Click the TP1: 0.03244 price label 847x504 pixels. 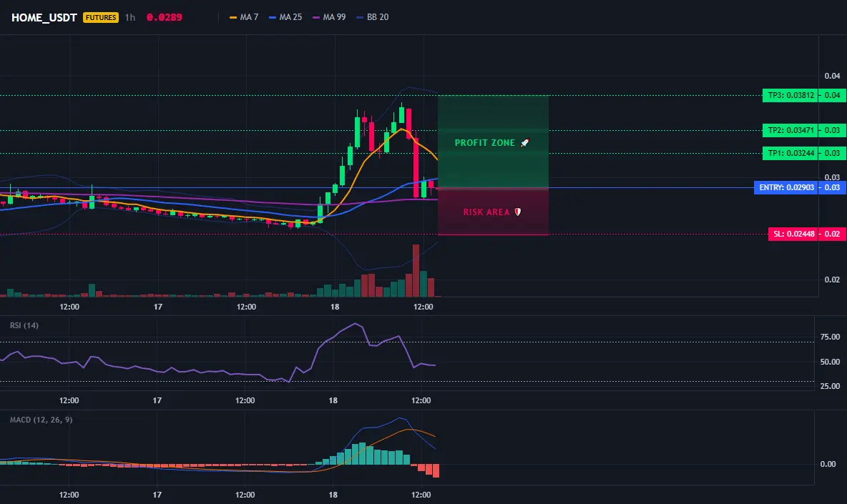click(790, 153)
